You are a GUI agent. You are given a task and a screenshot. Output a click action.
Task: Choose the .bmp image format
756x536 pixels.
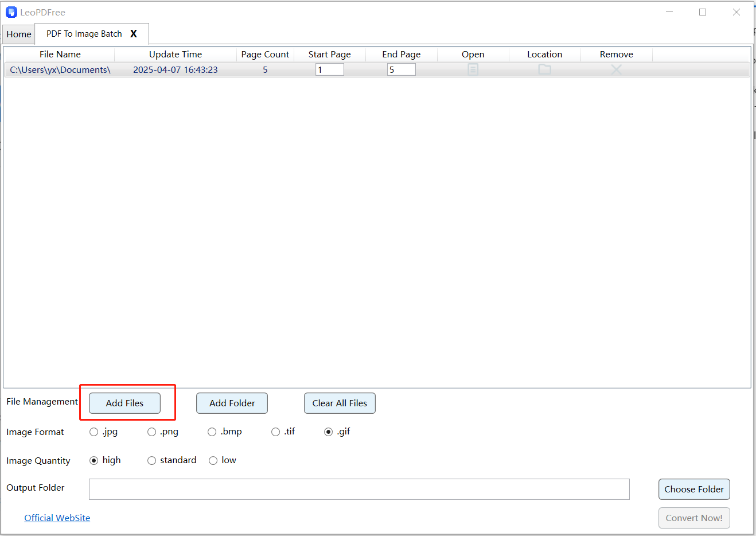pos(212,432)
